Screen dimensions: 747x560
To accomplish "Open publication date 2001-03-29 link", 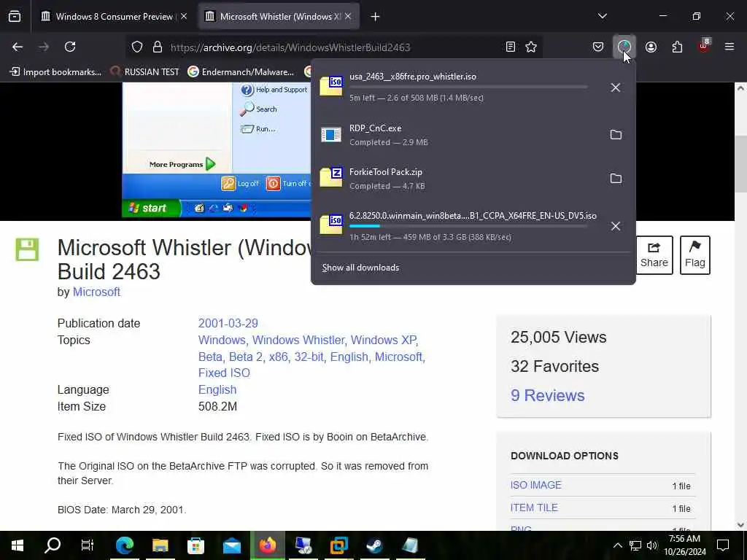I will [228, 323].
